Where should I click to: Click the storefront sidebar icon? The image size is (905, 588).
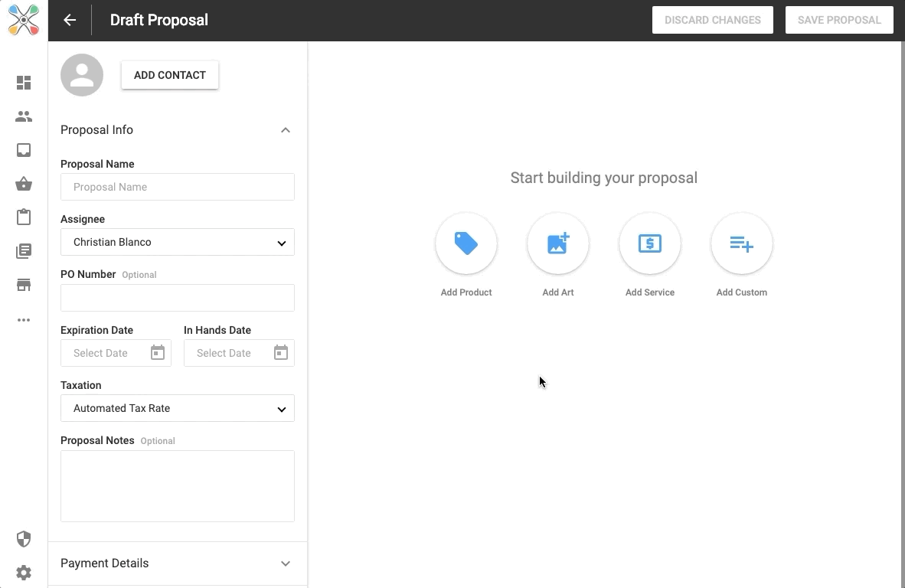pos(24,284)
